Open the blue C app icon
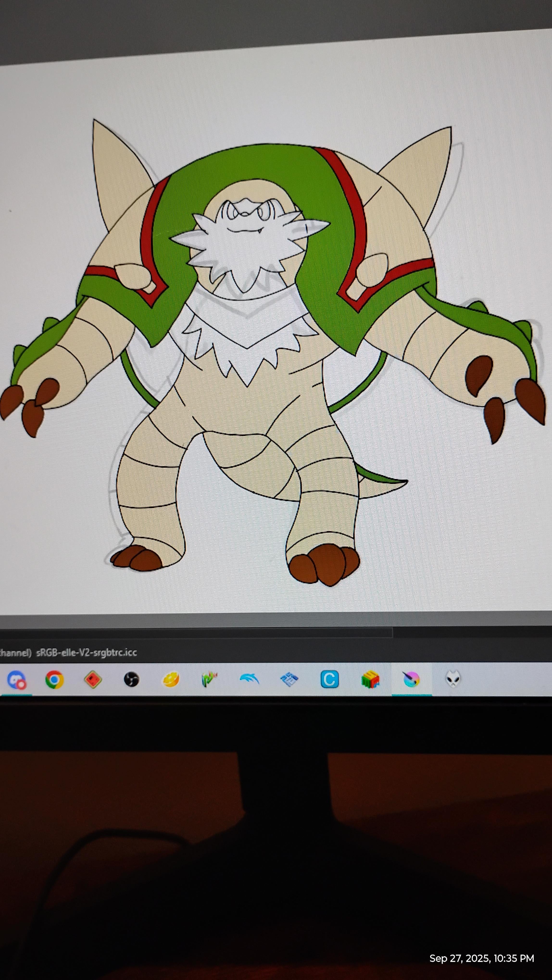Viewport: 552px width, 980px height. [x=329, y=680]
